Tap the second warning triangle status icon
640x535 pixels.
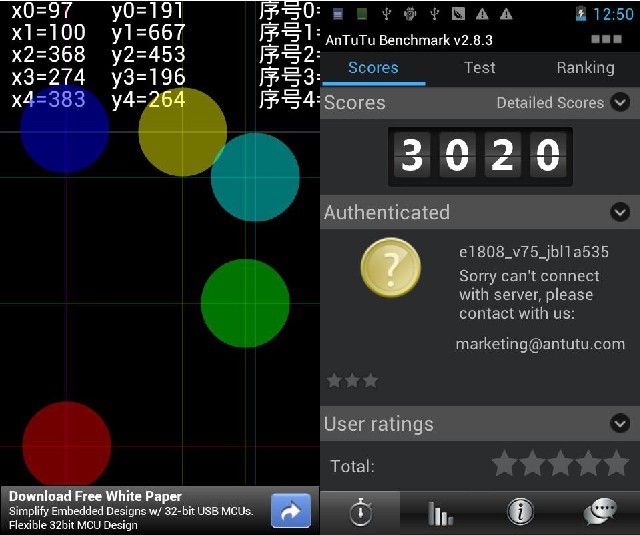(x=506, y=14)
